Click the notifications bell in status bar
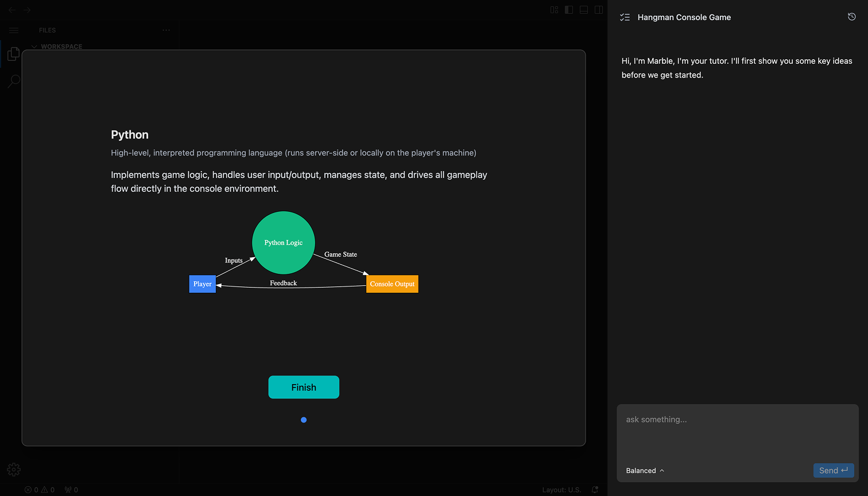This screenshot has height=496, width=868. (595, 490)
